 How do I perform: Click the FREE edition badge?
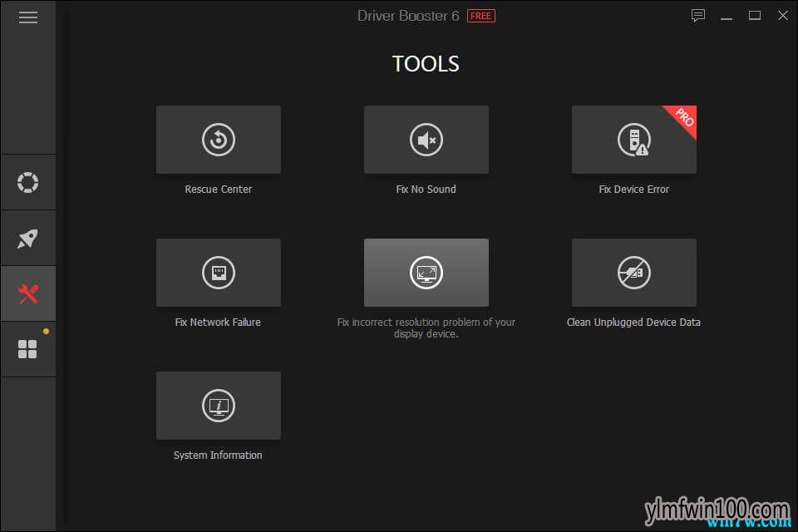[480, 16]
